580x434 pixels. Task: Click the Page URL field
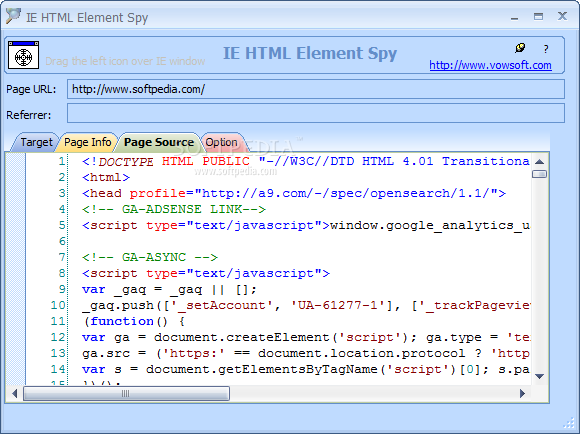pyautogui.click(x=316, y=89)
